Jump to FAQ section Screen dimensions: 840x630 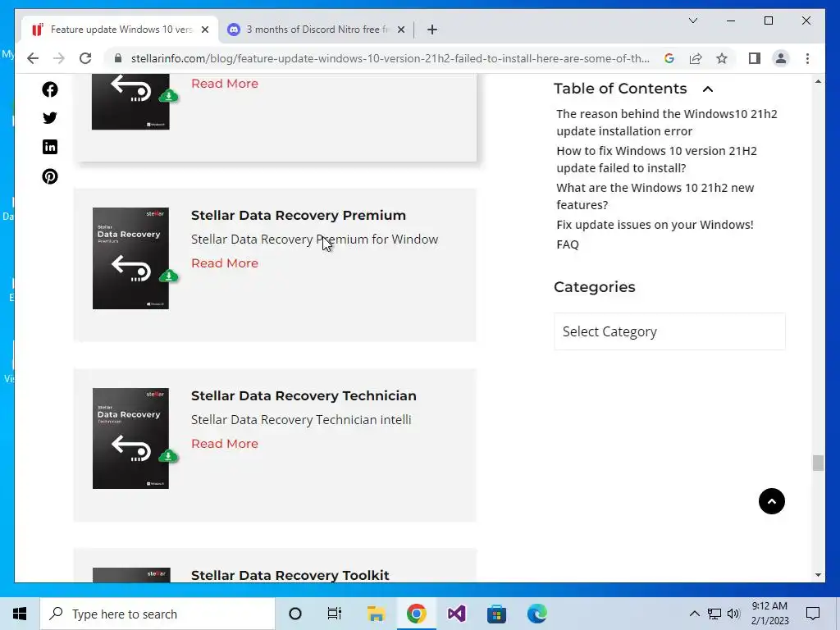coord(568,244)
